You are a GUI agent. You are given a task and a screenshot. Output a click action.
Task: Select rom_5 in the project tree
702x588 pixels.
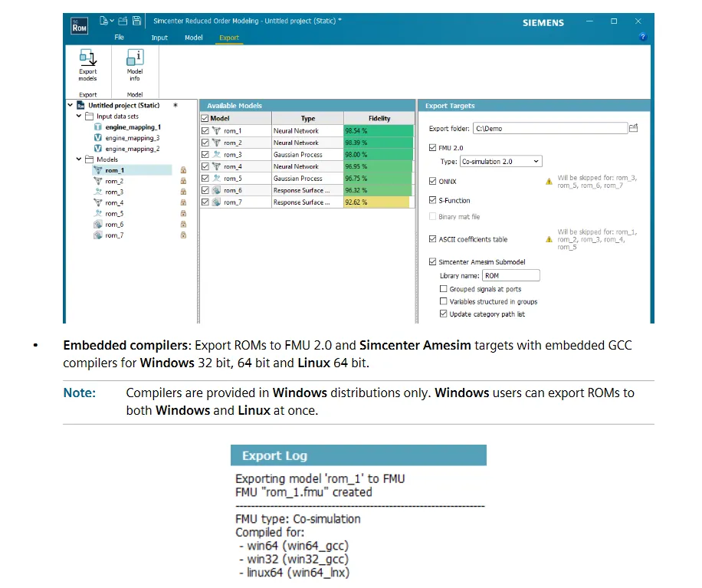[x=114, y=214]
